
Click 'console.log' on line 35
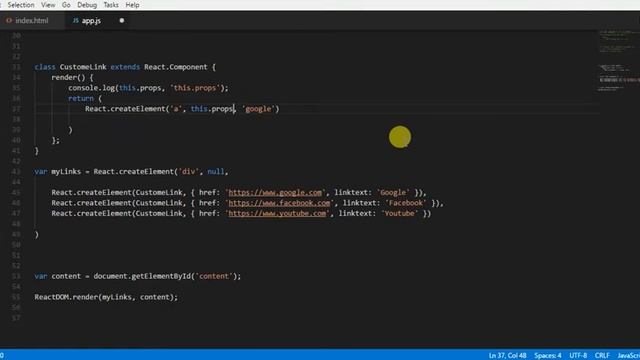[x=91, y=88]
